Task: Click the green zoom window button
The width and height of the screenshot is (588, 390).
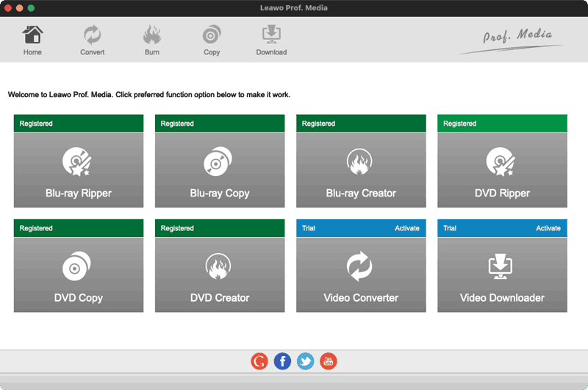Action: tap(31, 8)
